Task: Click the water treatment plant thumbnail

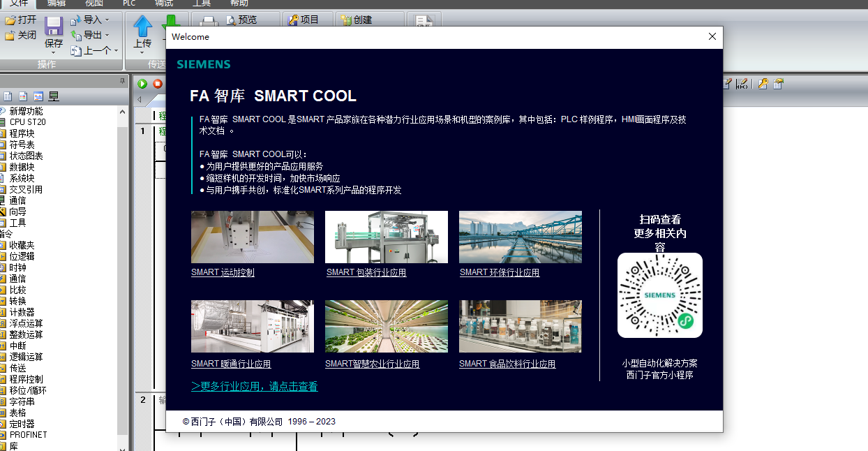Action: point(520,237)
